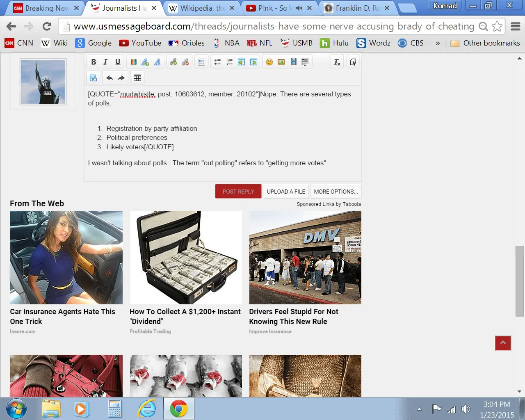Indent the selected text
Screen dimensions: 525x420
point(254,62)
